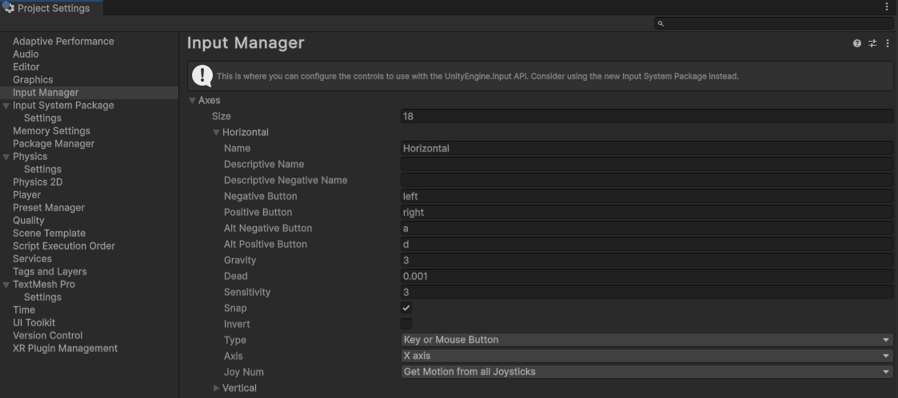
Task: Collapse the TextMesh Pro tree arrow
Action: coord(6,285)
